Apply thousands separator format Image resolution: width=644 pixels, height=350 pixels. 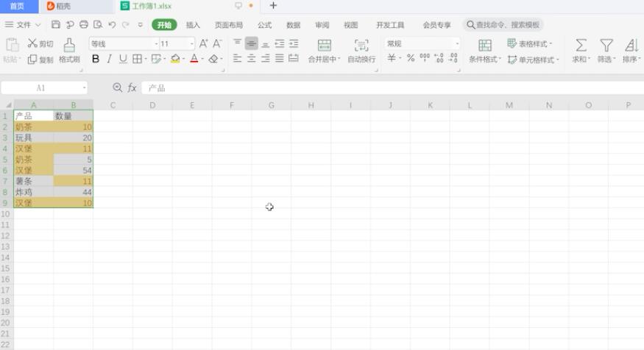click(425, 58)
